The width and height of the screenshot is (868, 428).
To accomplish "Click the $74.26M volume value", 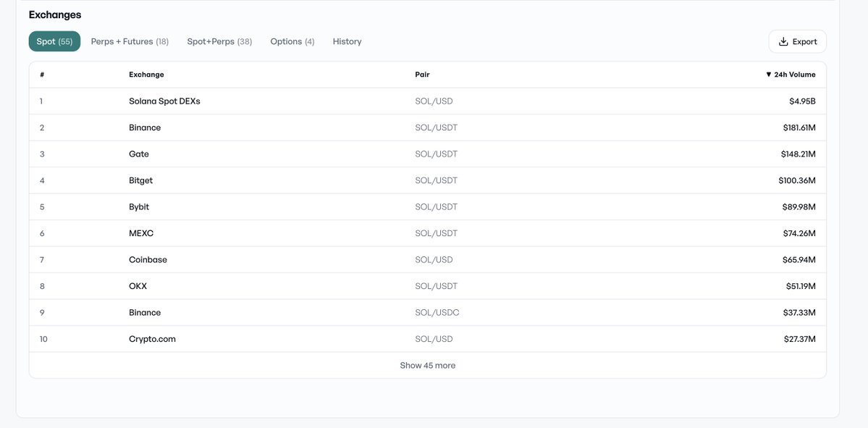I will pyautogui.click(x=799, y=233).
